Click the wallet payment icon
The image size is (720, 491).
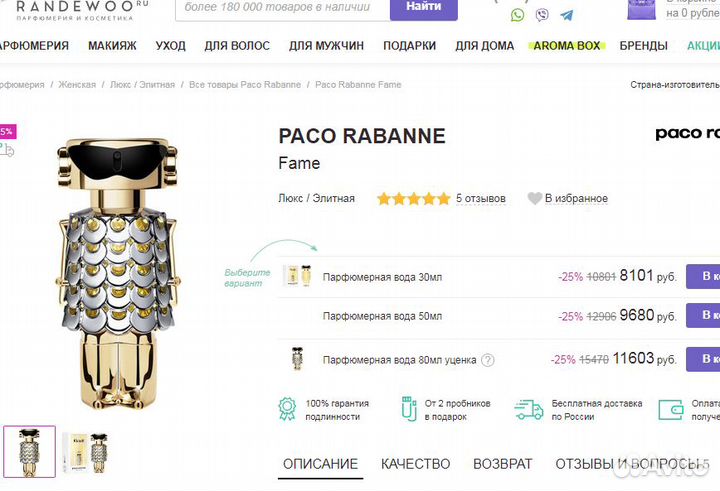671,410
